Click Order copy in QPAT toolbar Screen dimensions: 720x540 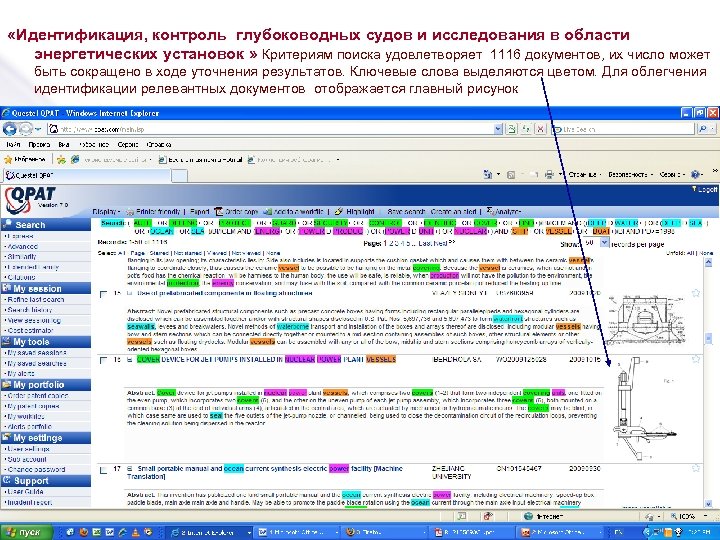tap(236, 212)
